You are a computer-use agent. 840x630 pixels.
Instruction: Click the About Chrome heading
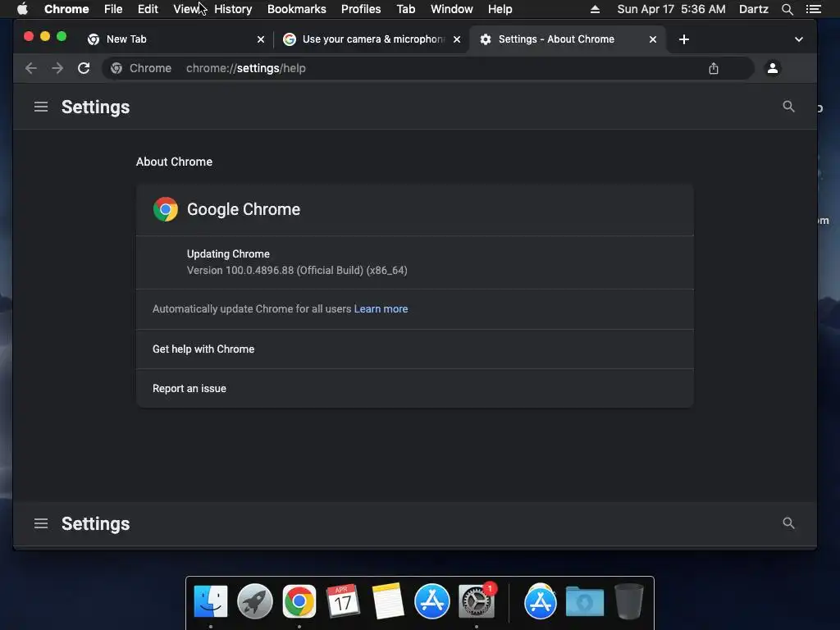(174, 162)
